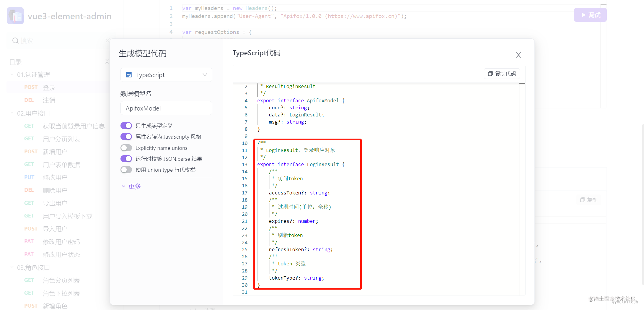Click the 'refreshToken?: string;' line

coord(301,249)
